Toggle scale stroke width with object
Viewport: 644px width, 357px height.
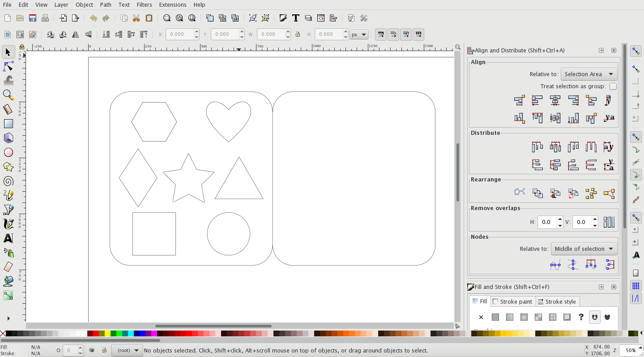click(381, 34)
